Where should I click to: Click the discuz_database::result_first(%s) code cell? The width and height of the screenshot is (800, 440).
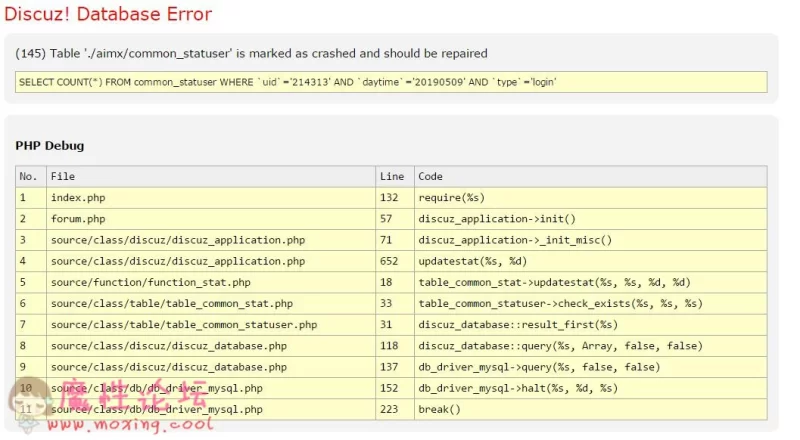coord(591,325)
